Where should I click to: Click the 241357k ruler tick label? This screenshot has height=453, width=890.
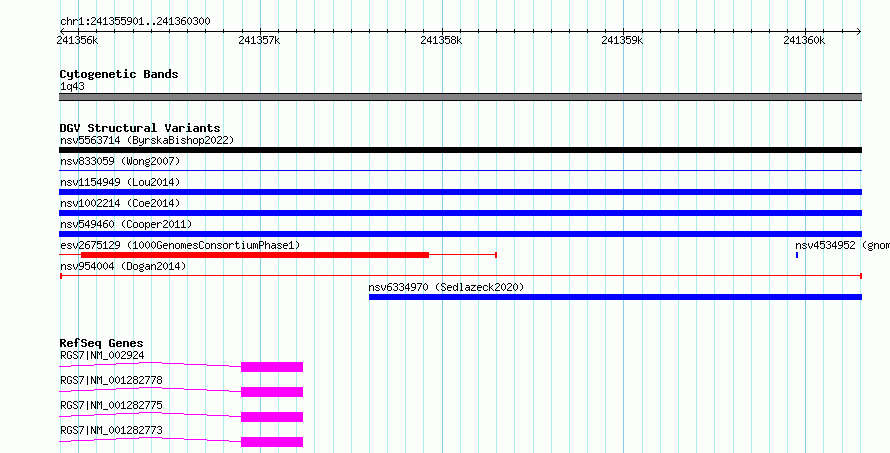pos(259,40)
